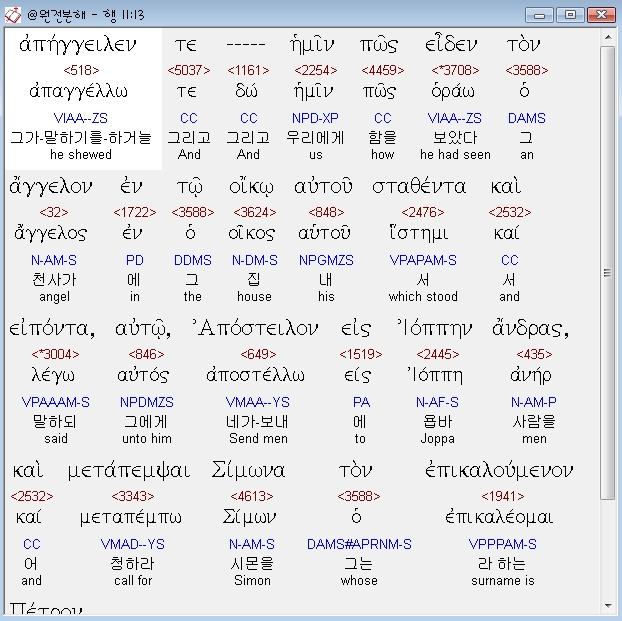The height and width of the screenshot is (621, 622).
Task: Select the lemma ἐπικαλέομαι
Action: (x=499, y=517)
